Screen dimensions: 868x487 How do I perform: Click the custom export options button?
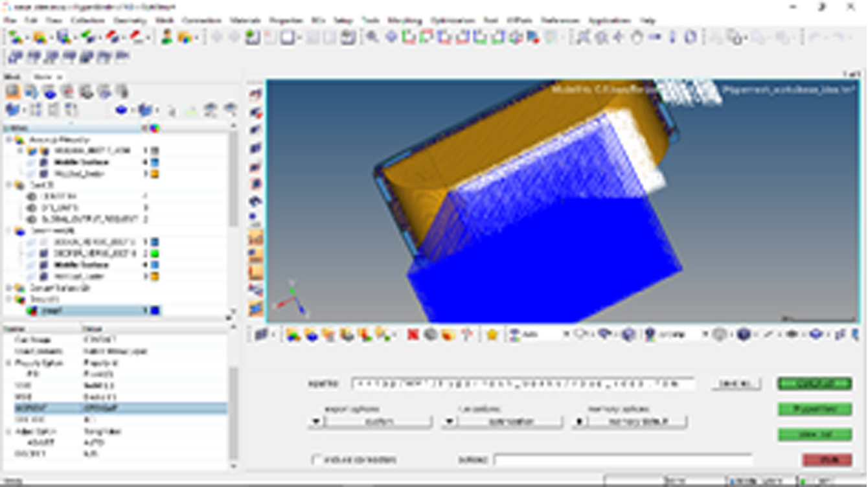pyautogui.click(x=378, y=422)
